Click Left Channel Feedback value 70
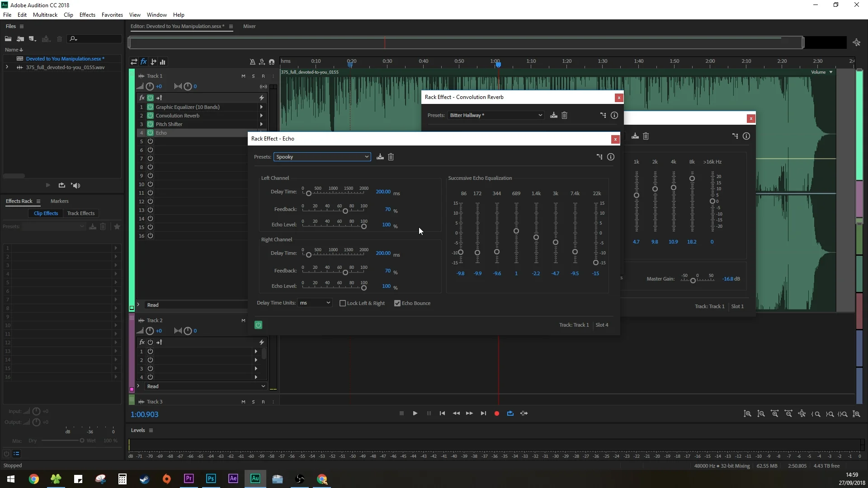 pyautogui.click(x=387, y=209)
